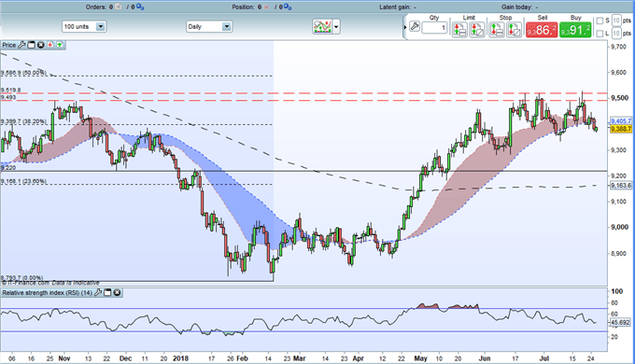Open the indicators chart icon

pos(322,27)
